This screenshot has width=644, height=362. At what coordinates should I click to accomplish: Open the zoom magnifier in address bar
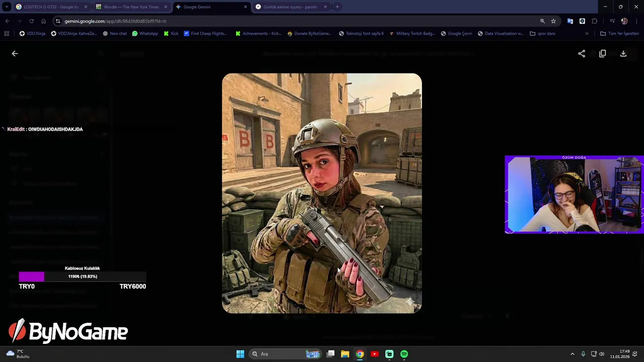tap(542, 21)
